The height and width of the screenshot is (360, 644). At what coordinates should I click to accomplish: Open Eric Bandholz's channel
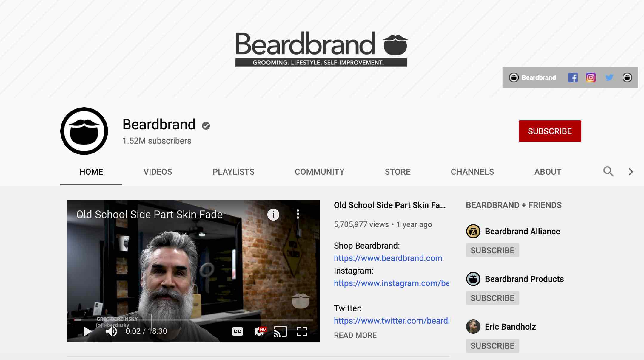click(510, 327)
